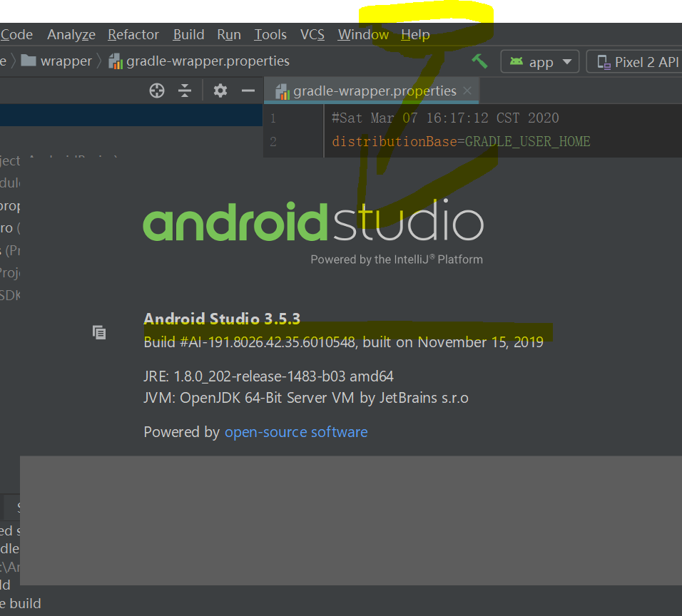Click the collapse all icon in project panel
682x616 pixels.
tap(185, 91)
